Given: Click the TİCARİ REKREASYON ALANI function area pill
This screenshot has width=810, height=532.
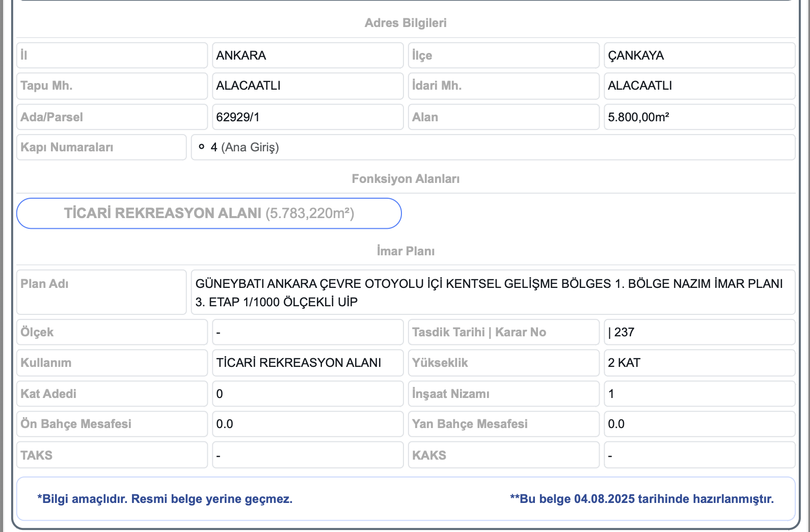Looking at the screenshot, I should click(x=209, y=214).
